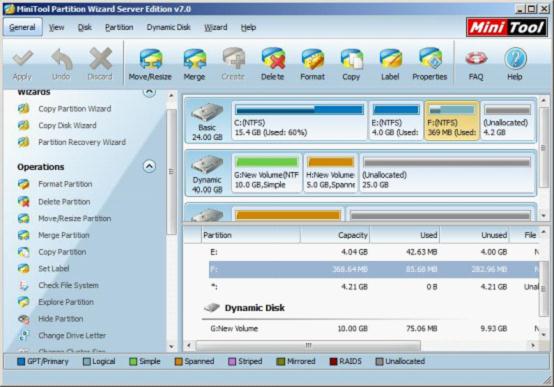Open the Dynamic Disk menu

pos(169,27)
